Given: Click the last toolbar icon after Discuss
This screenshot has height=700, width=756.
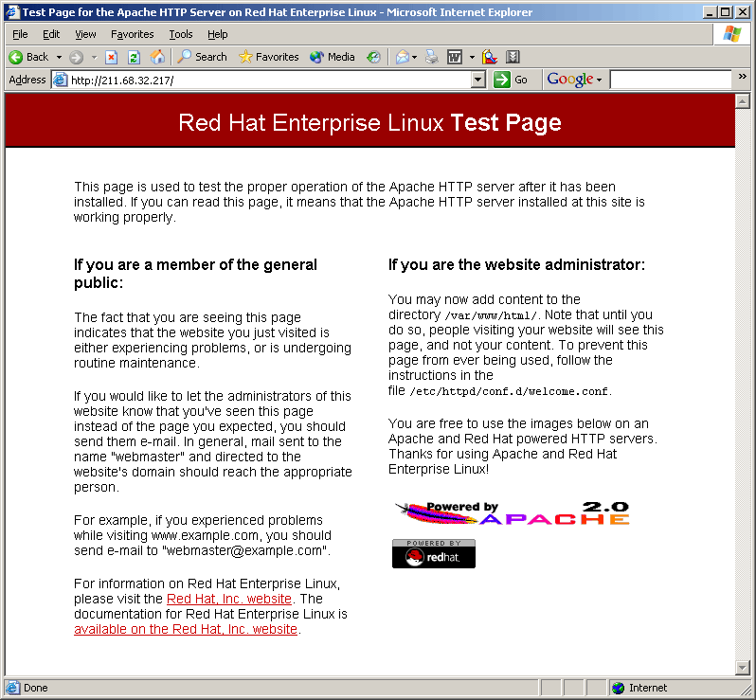Looking at the screenshot, I should pyautogui.click(x=513, y=58).
